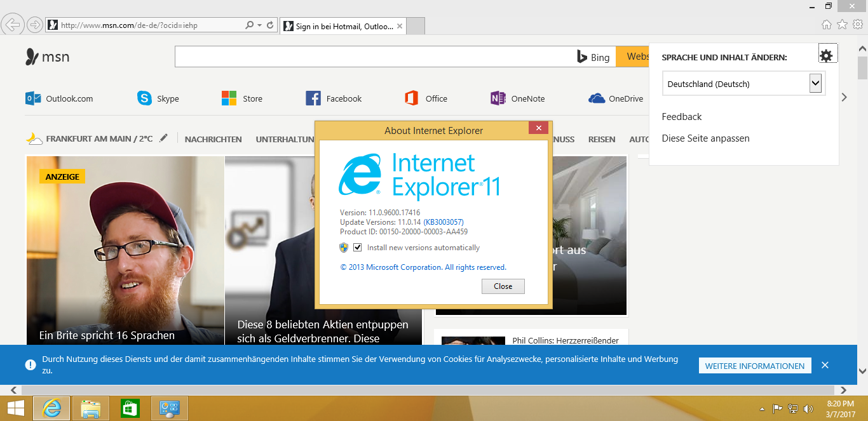Show hidden system tray icons
Viewport: 868px width, 421px height.
(x=763, y=409)
